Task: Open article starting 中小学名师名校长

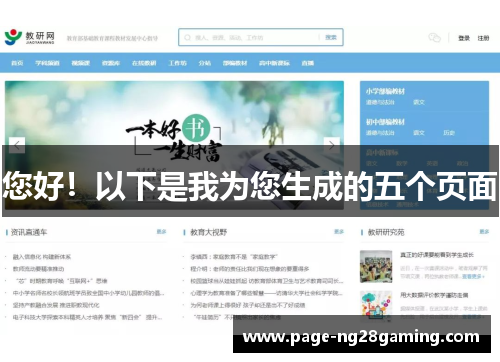Action: click(x=88, y=293)
